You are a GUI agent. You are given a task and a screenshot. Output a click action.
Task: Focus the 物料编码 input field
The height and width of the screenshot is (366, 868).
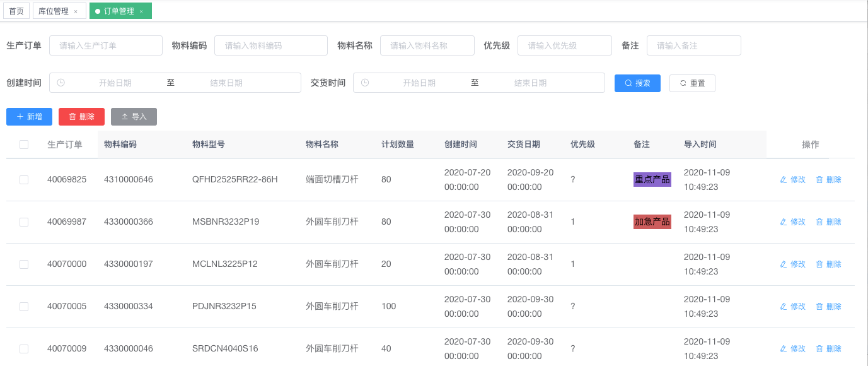coord(270,45)
